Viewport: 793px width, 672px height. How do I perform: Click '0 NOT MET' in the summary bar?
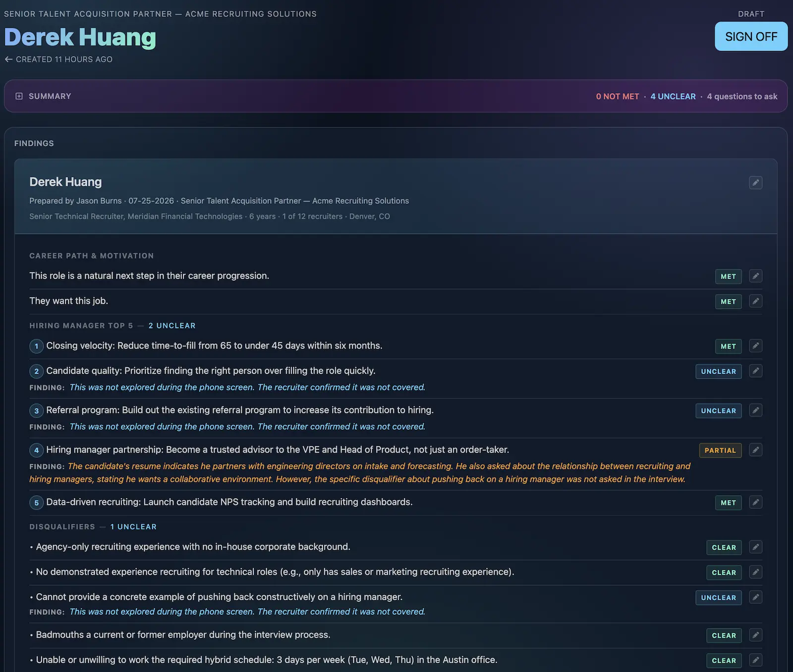(618, 96)
